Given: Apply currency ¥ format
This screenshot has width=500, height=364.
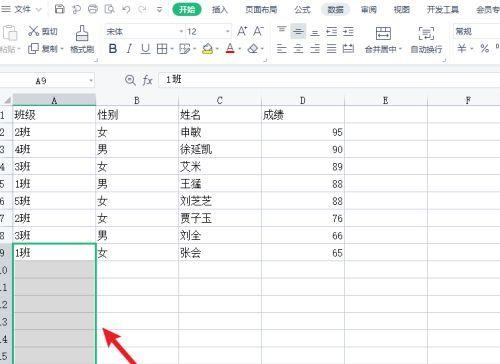Looking at the screenshot, I should [461, 49].
